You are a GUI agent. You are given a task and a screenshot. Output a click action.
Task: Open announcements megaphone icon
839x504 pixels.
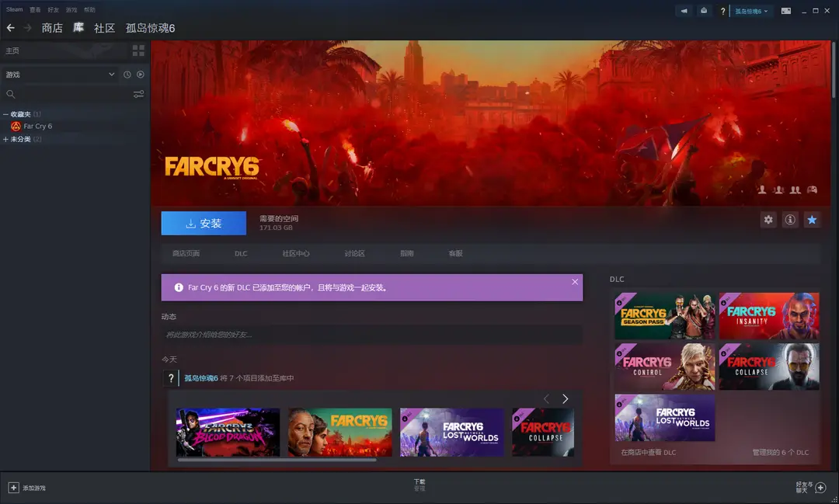684,11
